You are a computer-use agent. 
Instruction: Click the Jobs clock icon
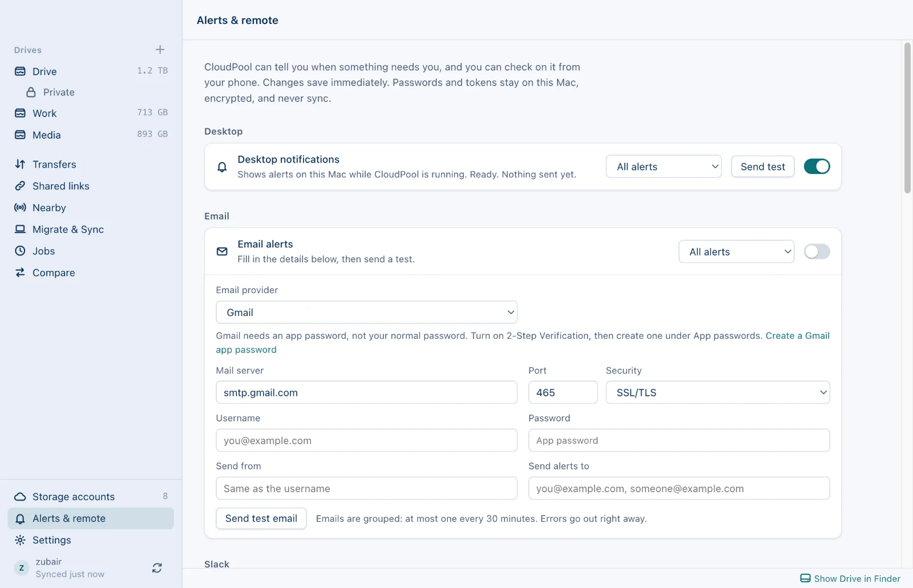(20, 251)
